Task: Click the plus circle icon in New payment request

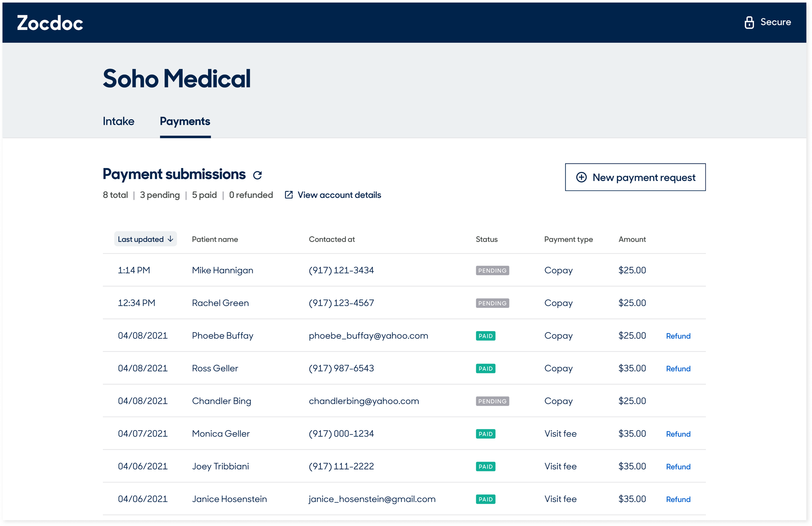Action: [x=581, y=177]
